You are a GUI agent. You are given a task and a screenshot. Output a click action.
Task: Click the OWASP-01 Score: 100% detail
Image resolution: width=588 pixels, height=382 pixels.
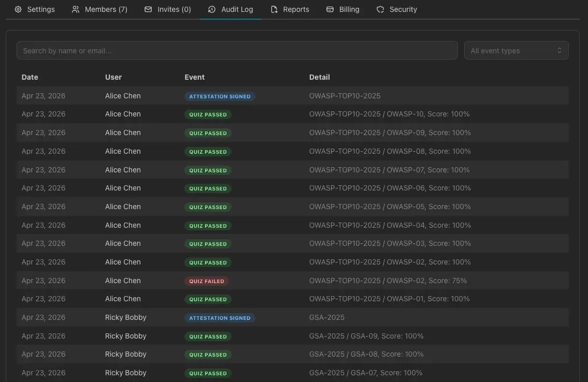[389, 299]
